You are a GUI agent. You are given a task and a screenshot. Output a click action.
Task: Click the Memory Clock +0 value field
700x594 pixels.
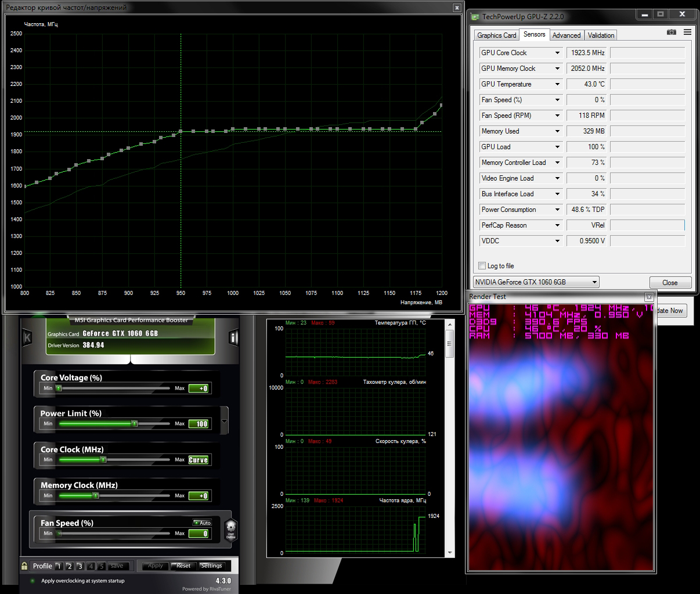tap(199, 496)
